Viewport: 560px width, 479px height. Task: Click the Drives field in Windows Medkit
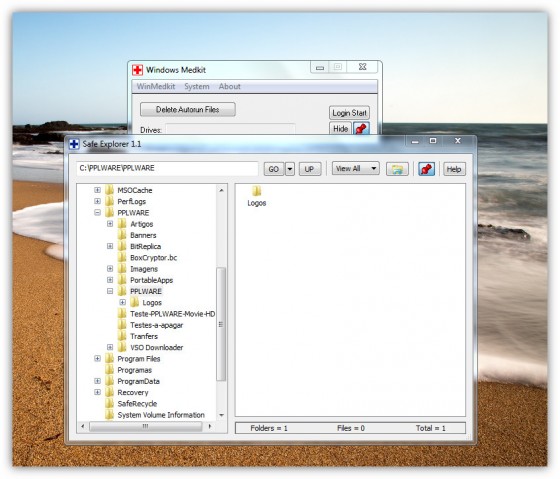pyautogui.click(x=230, y=129)
